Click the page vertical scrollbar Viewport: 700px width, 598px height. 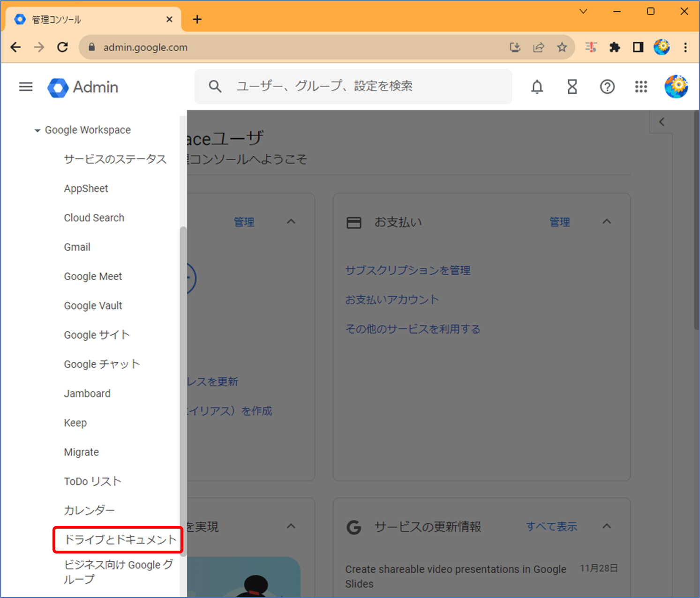tap(697, 220)
